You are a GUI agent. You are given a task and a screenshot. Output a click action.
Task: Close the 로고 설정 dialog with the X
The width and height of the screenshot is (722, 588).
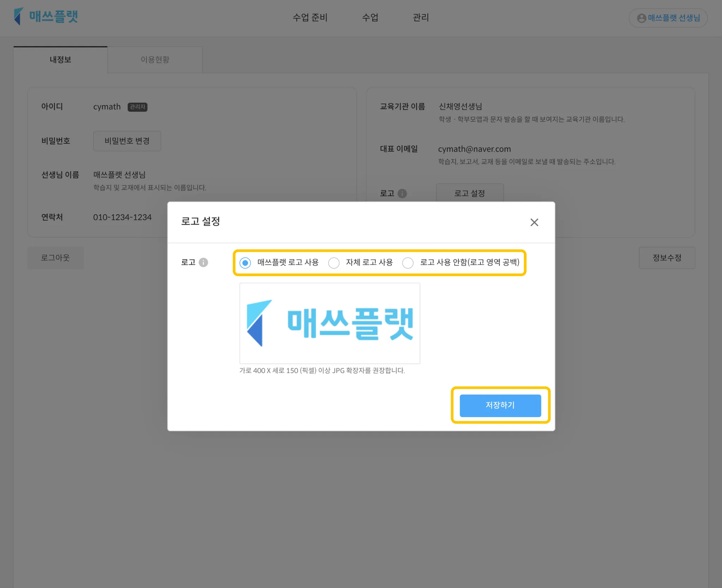click(534, 222)
